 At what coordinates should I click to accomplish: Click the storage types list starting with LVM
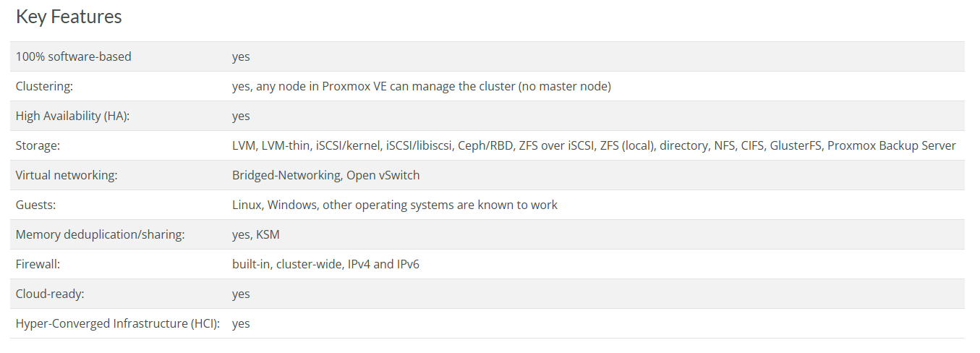[x=593, y=145]
